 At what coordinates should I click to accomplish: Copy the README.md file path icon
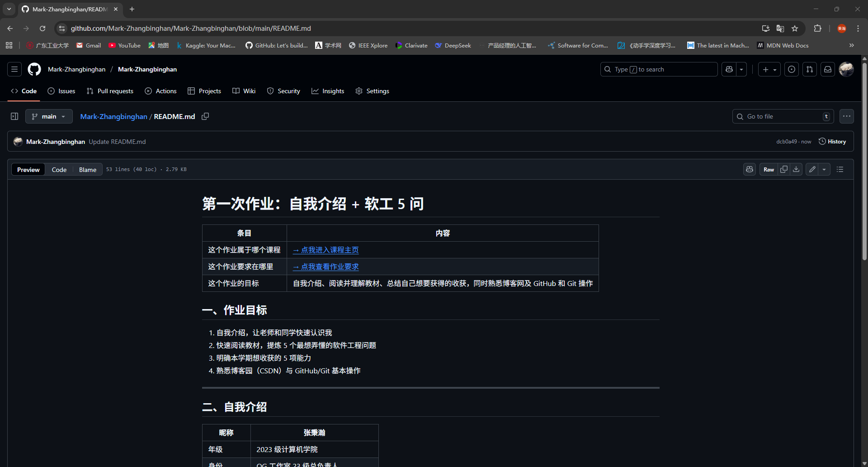pyautogui.click(x=205, y=116)
